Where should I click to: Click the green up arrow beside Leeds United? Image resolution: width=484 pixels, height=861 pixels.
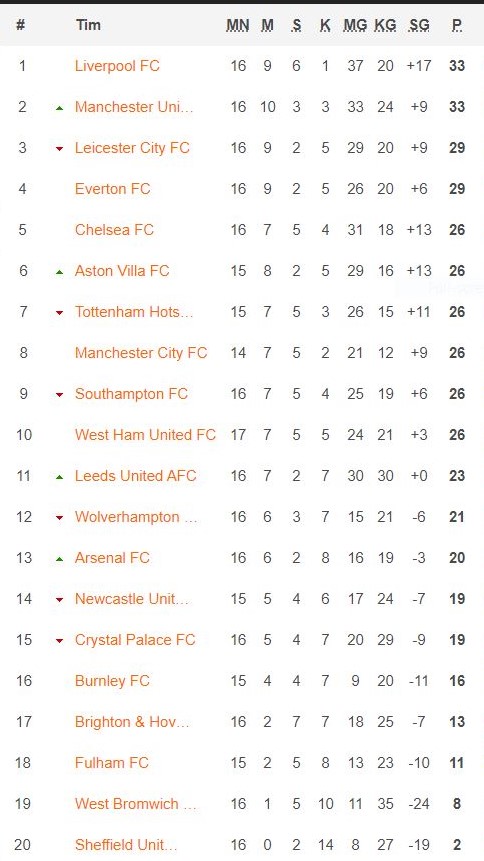pos(59,477)
